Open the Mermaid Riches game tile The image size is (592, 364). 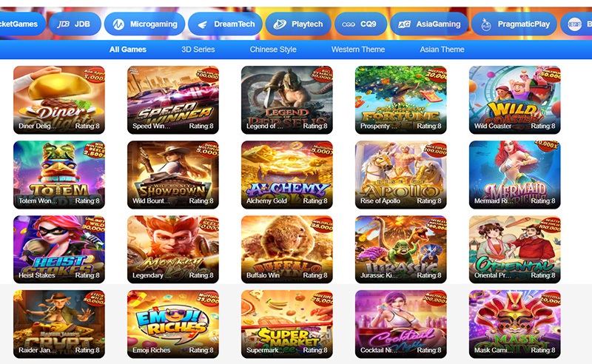(x=514, y=175)
